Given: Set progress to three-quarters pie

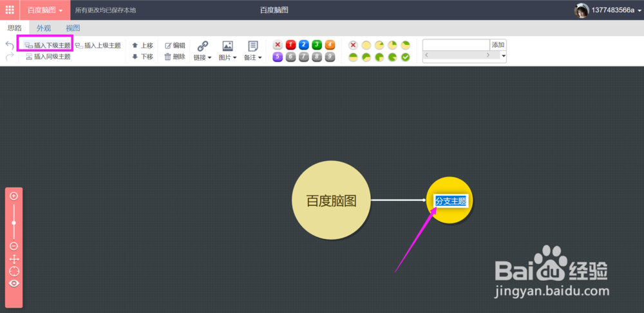Looking at the screenshot, I should tap(379, 57).
